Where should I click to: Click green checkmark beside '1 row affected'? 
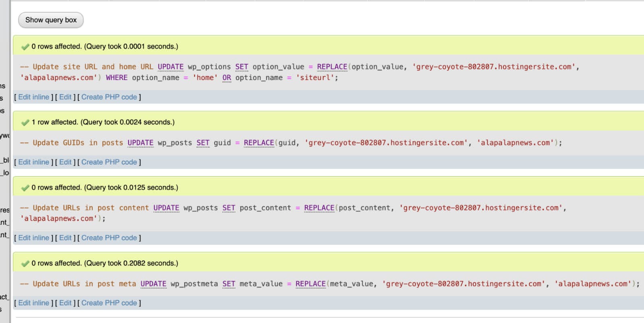pos(25,122)
